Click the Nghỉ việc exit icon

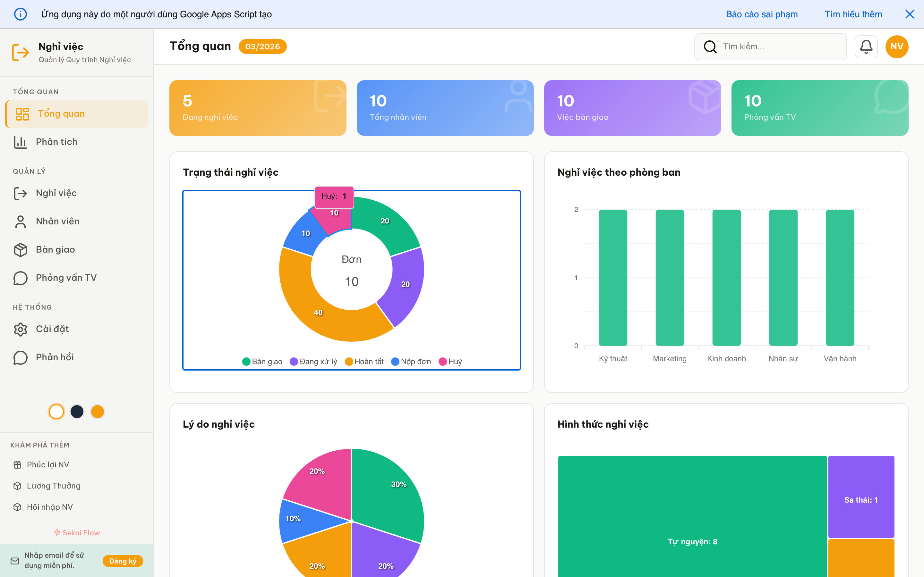(x=21, y=193)
